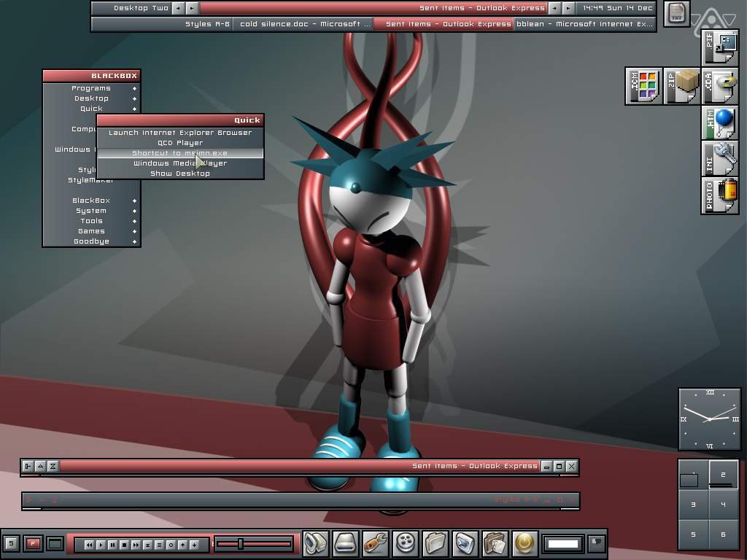
Task: Click the plain folder dock icon
Action: click(x=436, y=543)
